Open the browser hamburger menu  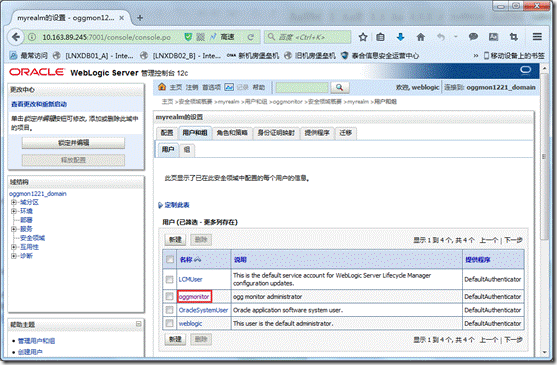coord(537,37)
